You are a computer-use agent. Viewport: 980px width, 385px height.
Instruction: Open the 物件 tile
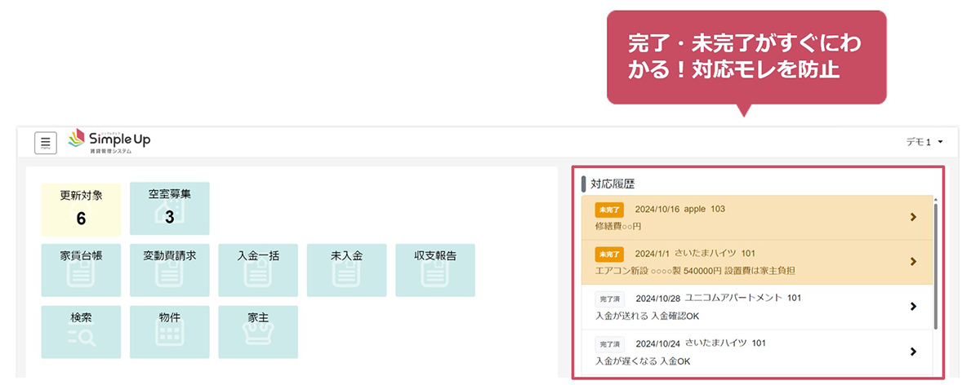click(x=170, y=332)
